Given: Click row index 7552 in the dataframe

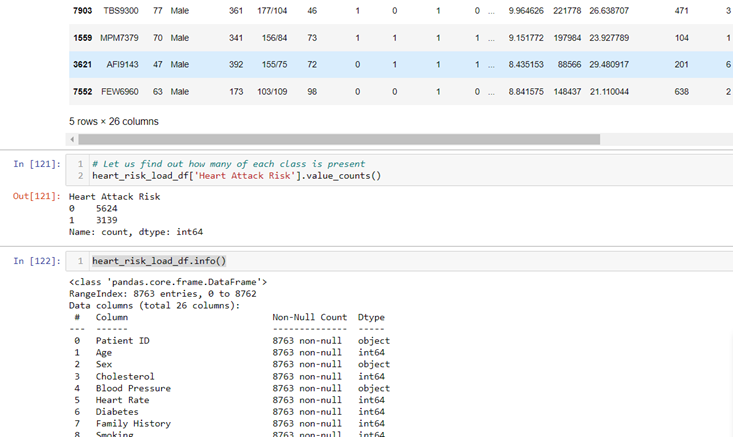Looking at the screenshot, I should pos(82,92).
